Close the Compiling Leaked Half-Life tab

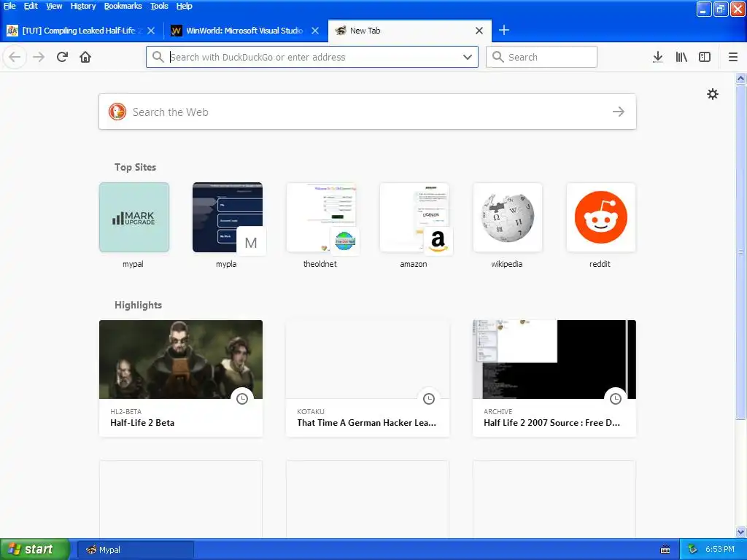pos(151,31)
